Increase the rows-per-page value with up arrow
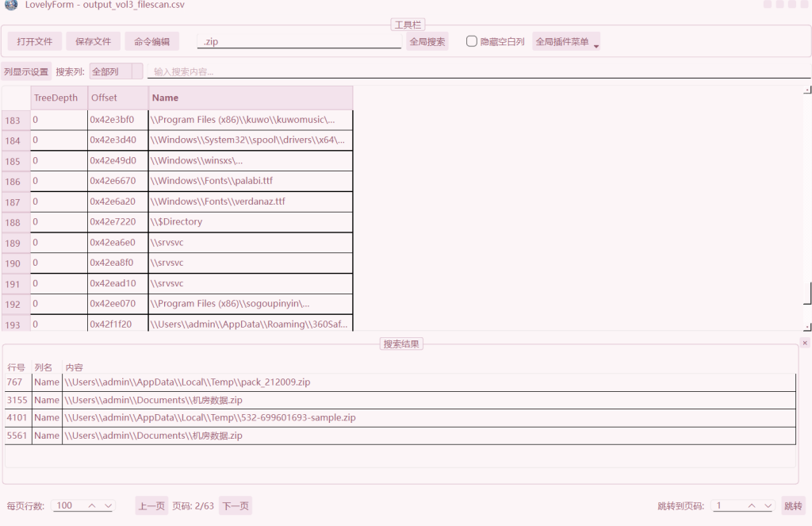This screenshot has width=812, height=526. (92, 505)
